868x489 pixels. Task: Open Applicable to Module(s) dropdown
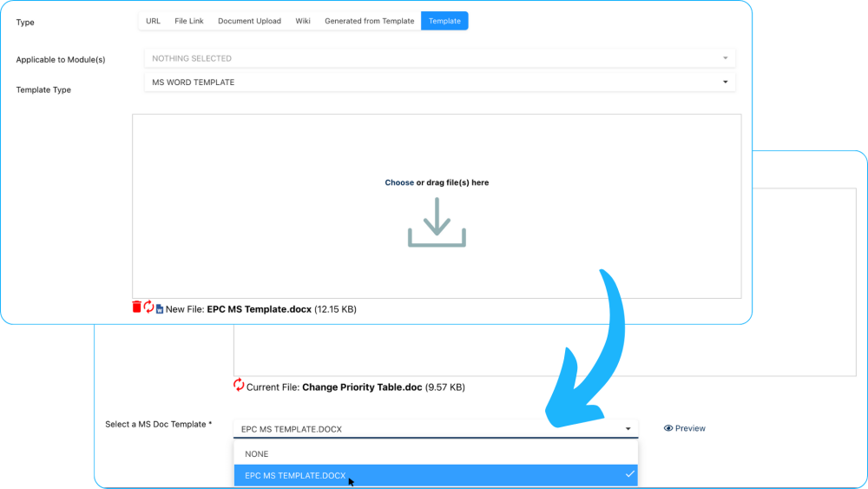pyautogui.click(x=439, y=58)
